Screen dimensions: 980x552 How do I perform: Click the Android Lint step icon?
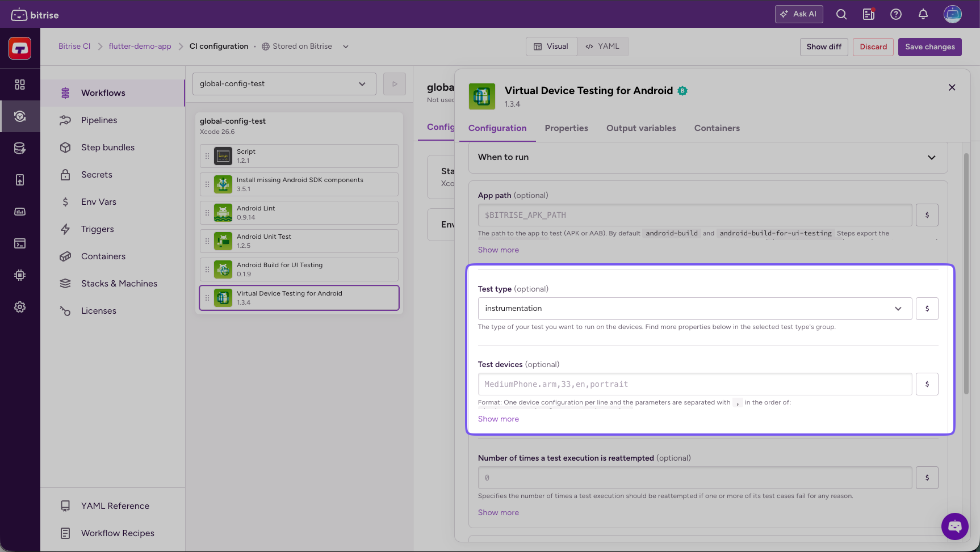[223, 213]
